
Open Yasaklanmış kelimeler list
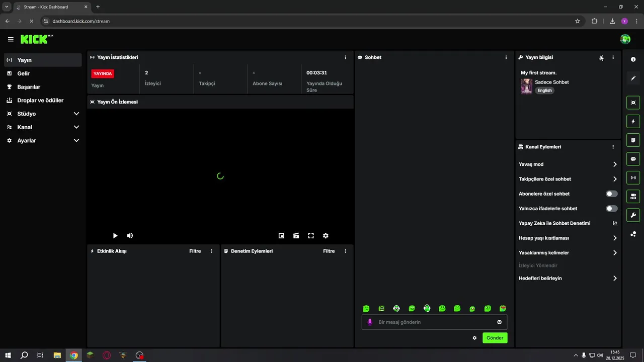click(x=568, y=253)
